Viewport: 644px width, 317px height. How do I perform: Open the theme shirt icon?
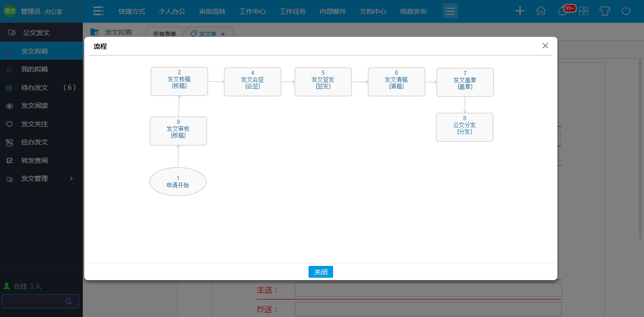[605, 11]
